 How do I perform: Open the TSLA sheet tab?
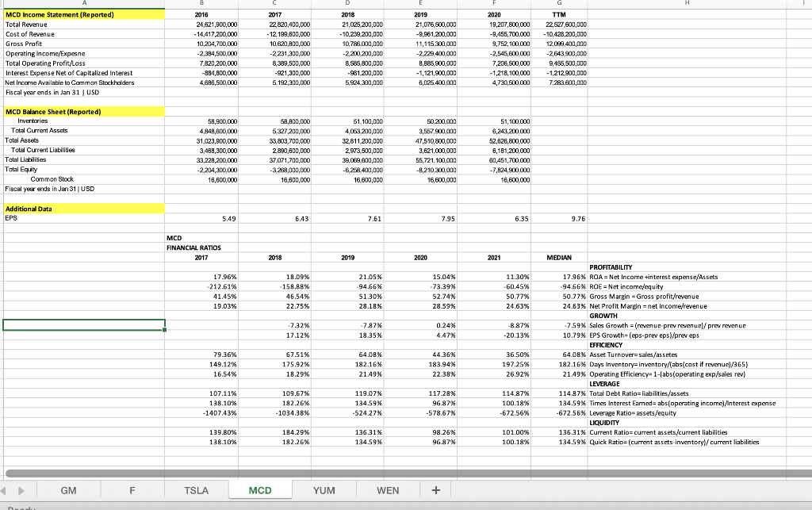tap(196, 490)
